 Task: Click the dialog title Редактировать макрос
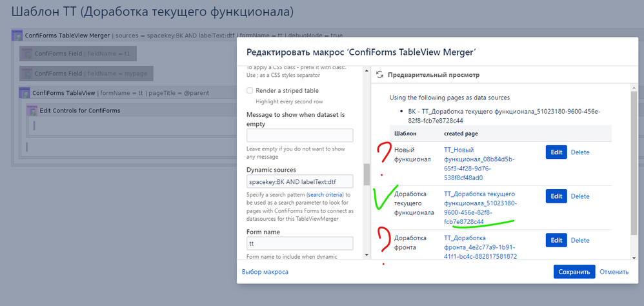tap(361, 52)
